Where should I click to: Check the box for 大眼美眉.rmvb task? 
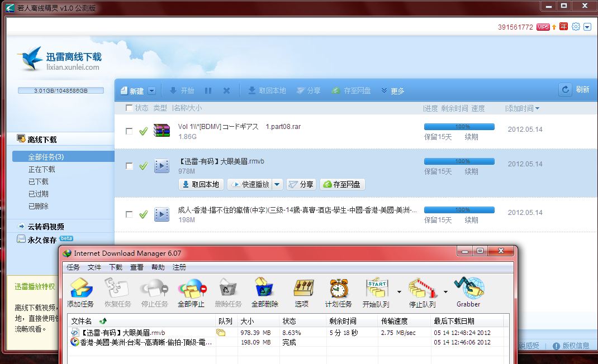(129, 166)
